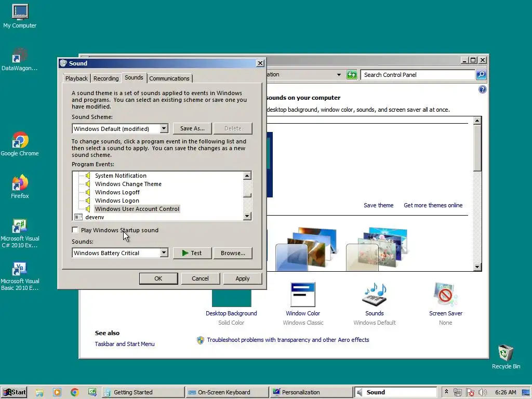The height and width of the screenshot is (399, 532).
Task: Click Cancel in the Sound dialog
Action: pos(200,278)
